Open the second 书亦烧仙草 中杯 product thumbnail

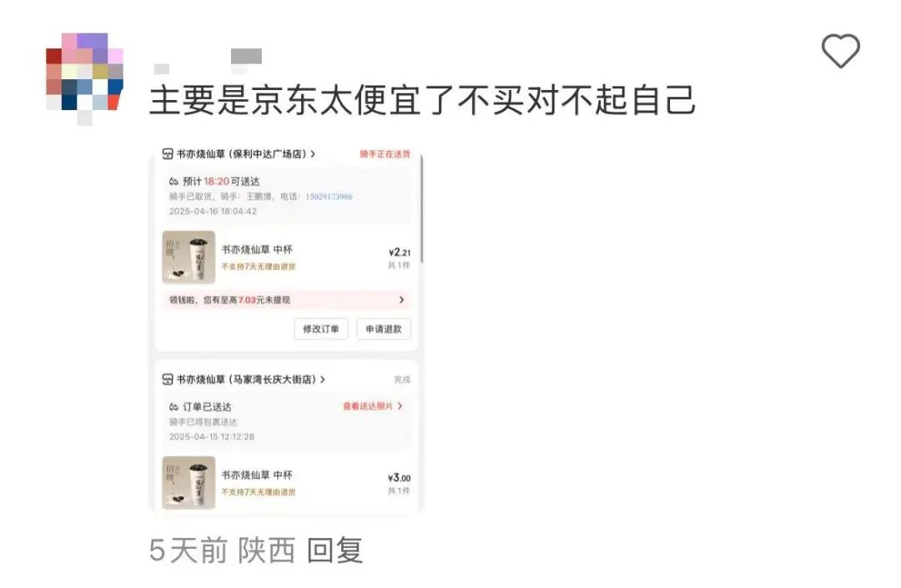click(x=189, y=482)
